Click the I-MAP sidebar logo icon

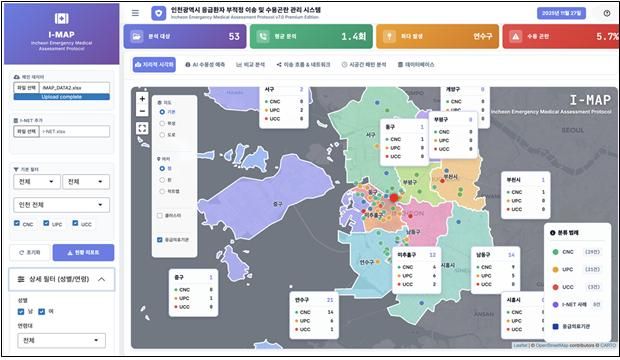[x=62, y=18]
